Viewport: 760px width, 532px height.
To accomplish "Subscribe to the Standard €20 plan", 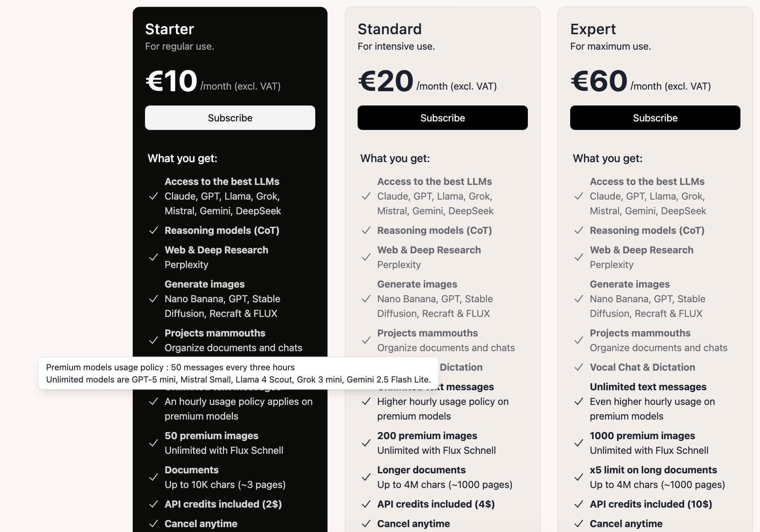I will click(x=442, y=118).
